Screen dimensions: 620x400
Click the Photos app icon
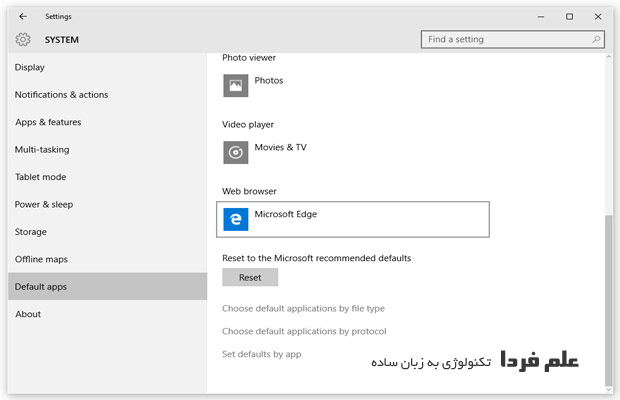pos(235,86)
